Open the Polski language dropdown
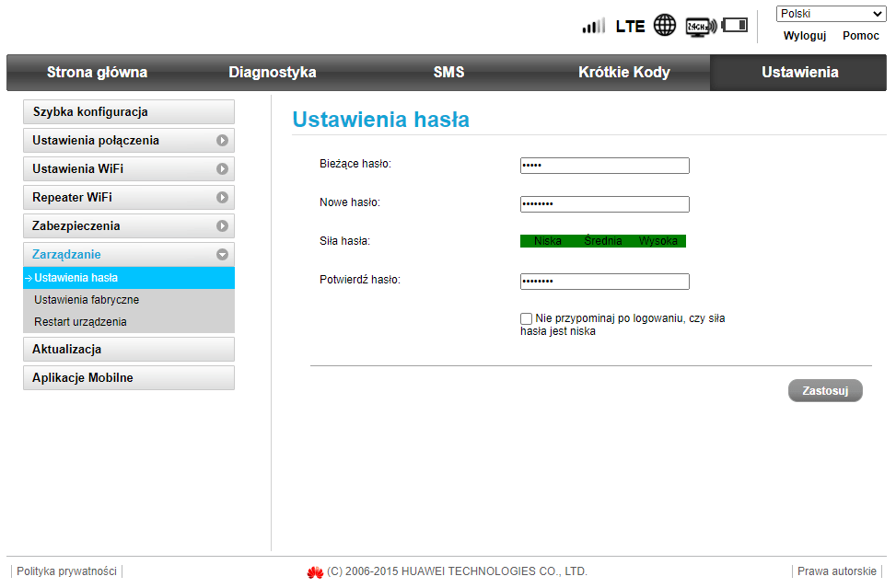Screen dimensions: 896x588 830,13
